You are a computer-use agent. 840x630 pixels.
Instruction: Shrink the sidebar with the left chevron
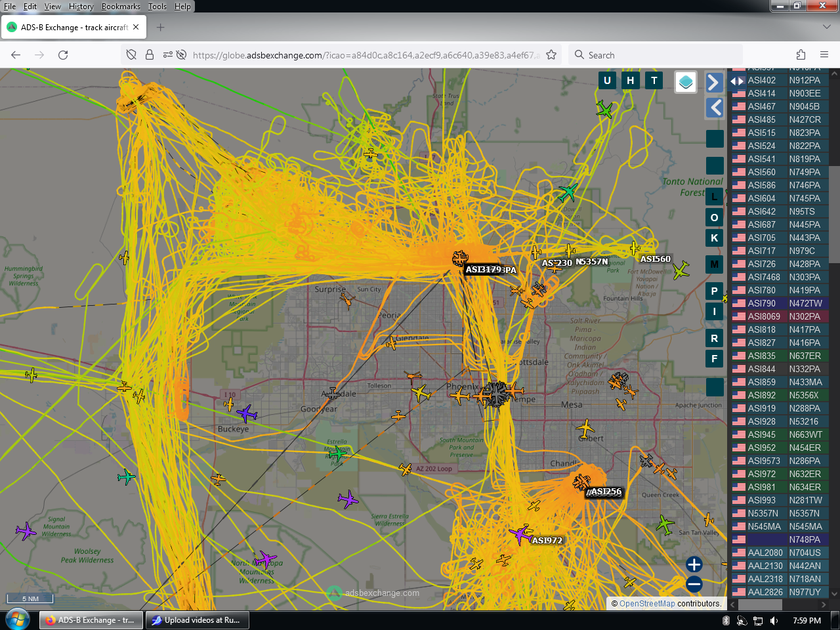(715, 108)
